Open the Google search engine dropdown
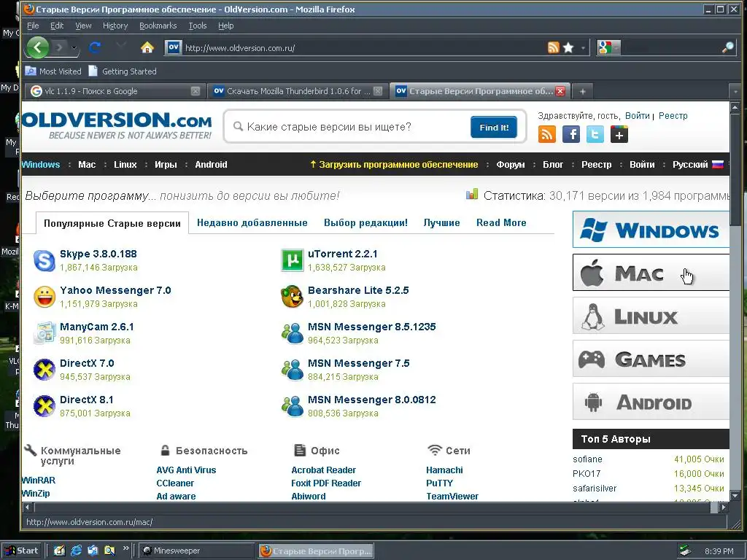This screenshot has width=747, height=560. point(616,47)
